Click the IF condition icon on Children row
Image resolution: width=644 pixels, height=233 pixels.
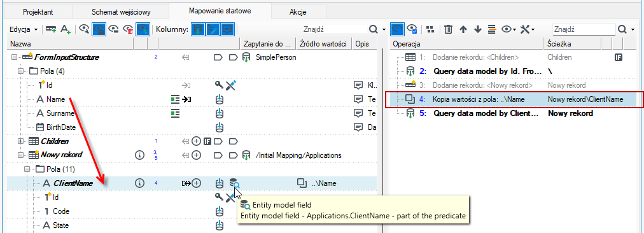[208, 141]
